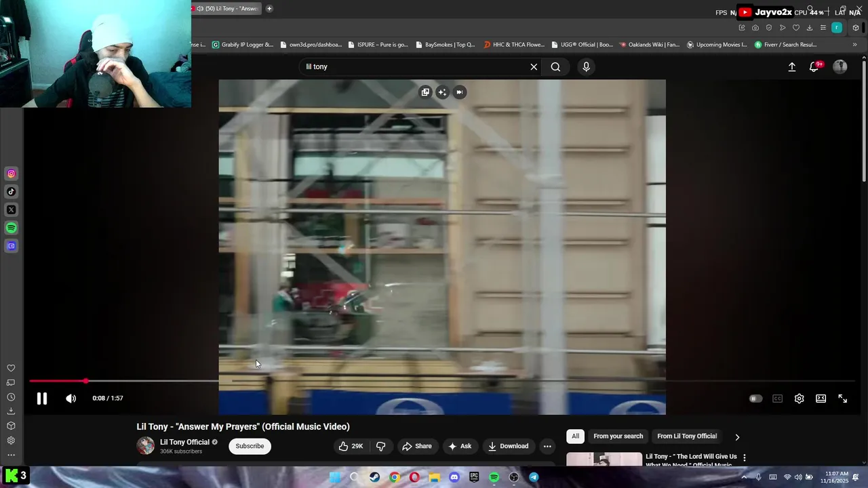
Task: Open Telegram from the taskbar
Action: click(x=534, y=477)
